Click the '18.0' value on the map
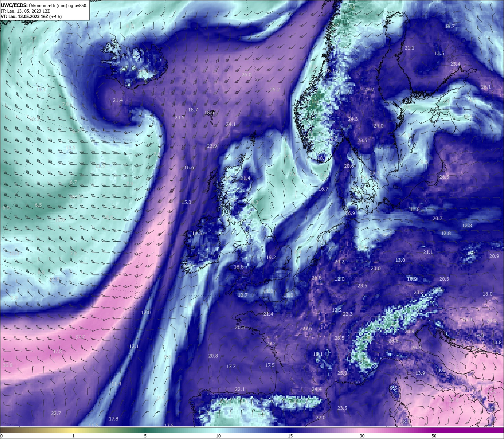 pyautogui.click(x=487, y=294)
